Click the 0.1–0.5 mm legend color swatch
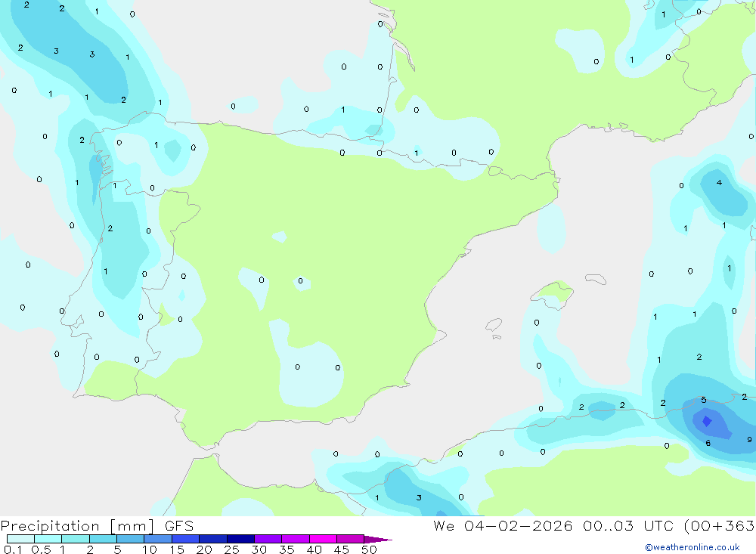The height and width of the screenshot is (554, 756). [x=20, y=539]
